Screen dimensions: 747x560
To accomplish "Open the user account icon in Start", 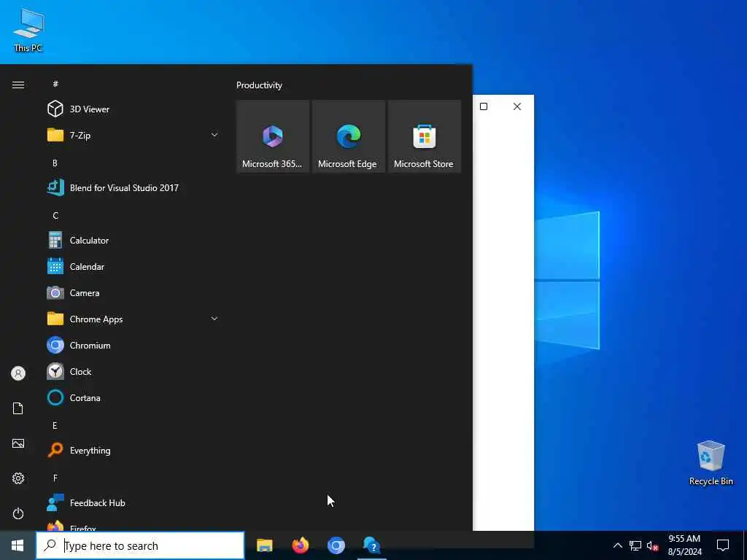I will click(18, 373).
